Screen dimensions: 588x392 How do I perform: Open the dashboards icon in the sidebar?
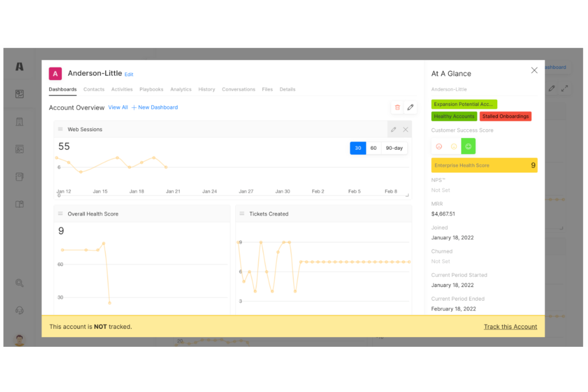[x=19, y=94]
